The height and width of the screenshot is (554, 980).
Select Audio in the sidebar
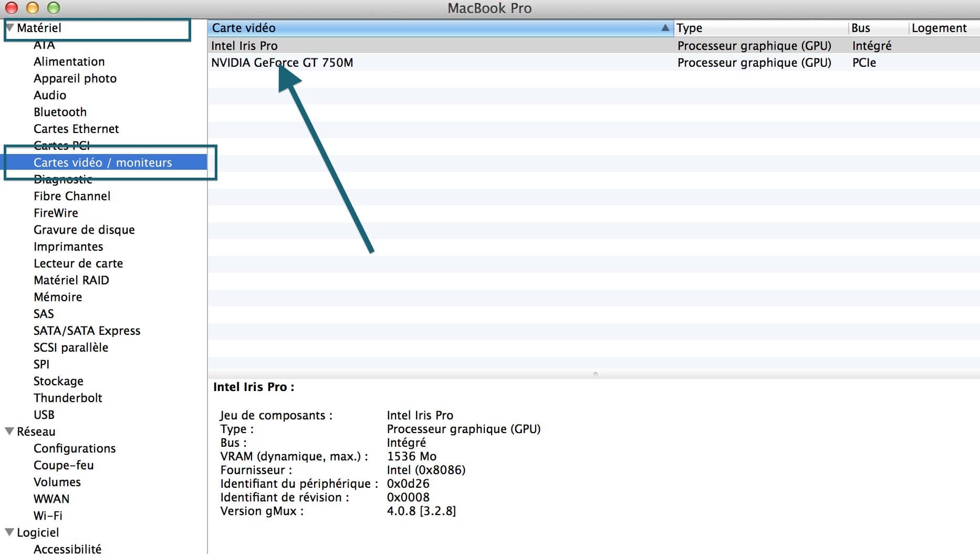click(50, 95)
